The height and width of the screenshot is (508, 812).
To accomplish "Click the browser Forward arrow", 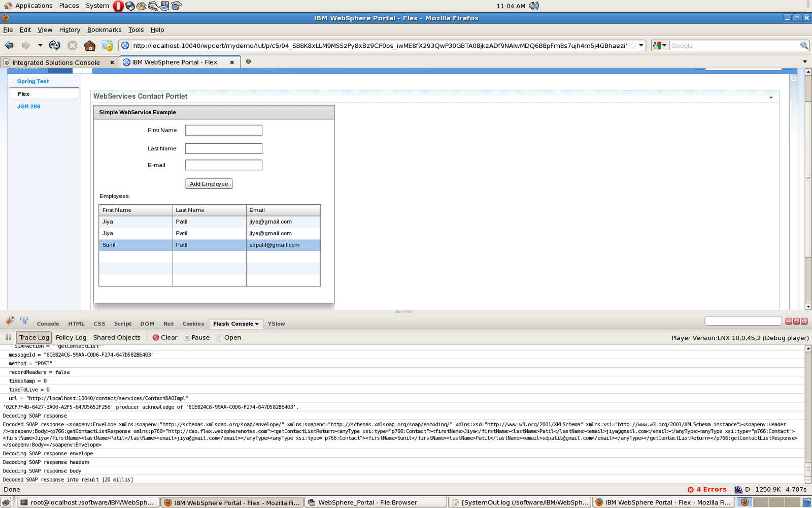I will point(26,45).
